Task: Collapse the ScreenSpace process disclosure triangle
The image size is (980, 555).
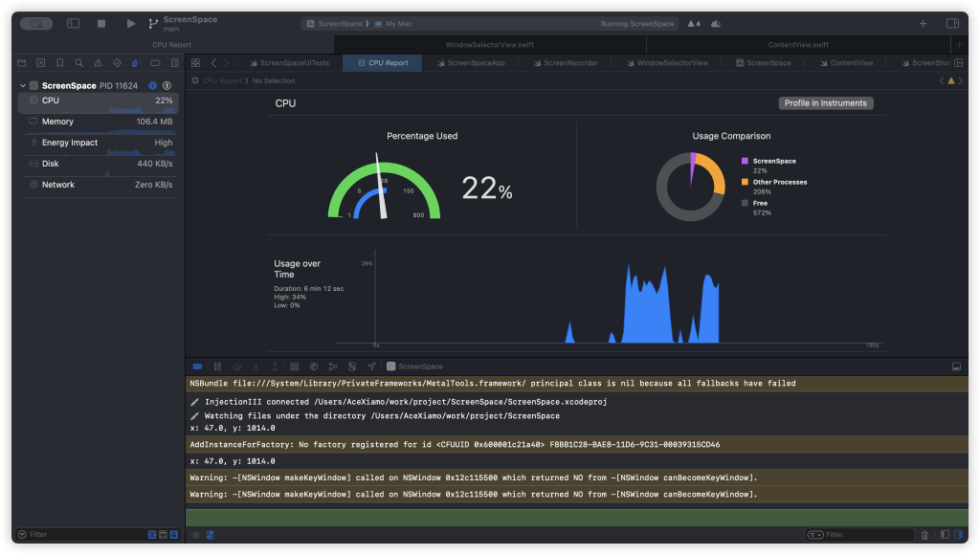Action: [22, 86]
